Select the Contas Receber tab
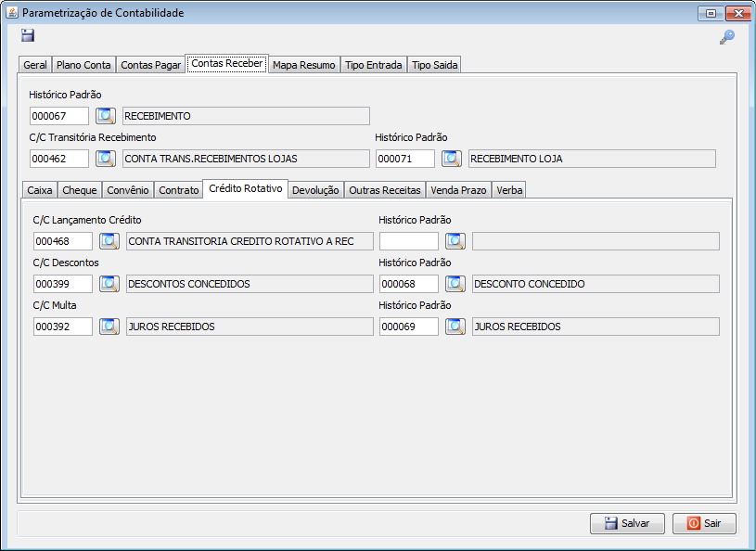The image size is (756, 551). [226, 63]
